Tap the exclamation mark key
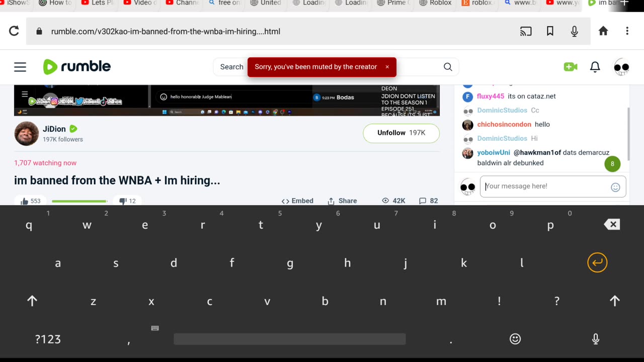Screen dimensions: 644x362 pos(499,301)
